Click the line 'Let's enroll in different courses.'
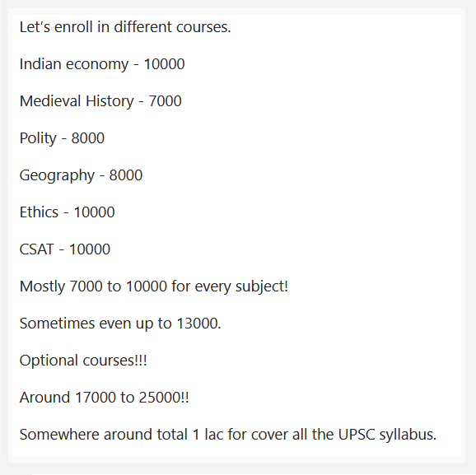The height and width of the screenshot is (475, 476). click(x=125, y=27)
